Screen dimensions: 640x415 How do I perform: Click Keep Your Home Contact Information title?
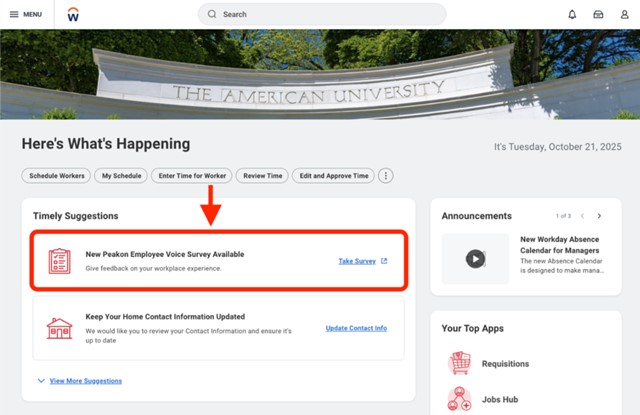coord(165,317)
